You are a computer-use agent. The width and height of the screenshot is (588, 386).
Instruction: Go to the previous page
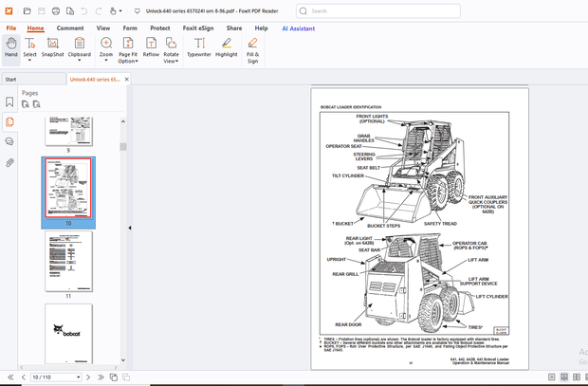[24, 377]
